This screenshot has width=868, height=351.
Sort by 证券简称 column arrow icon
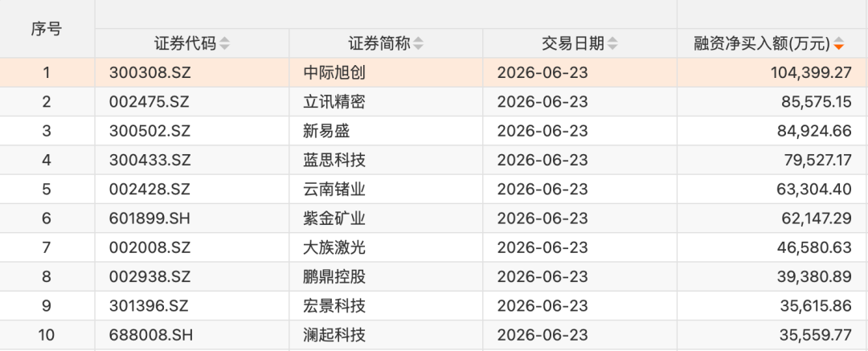(x=418, y=43)
